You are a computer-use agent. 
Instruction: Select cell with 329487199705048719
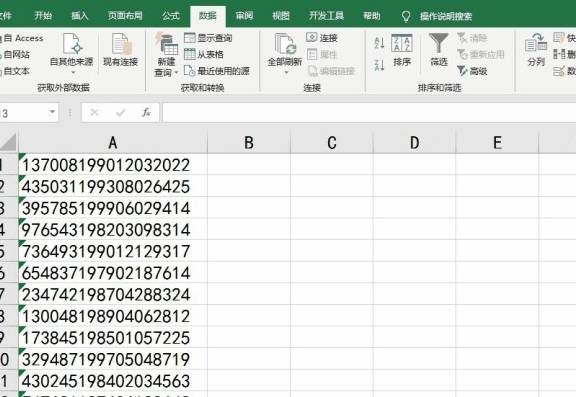[113, 359]
